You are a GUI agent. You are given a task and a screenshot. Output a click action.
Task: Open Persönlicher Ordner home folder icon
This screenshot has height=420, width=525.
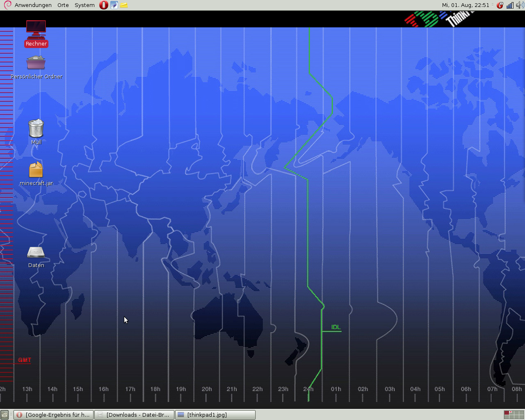coord(36,63)
